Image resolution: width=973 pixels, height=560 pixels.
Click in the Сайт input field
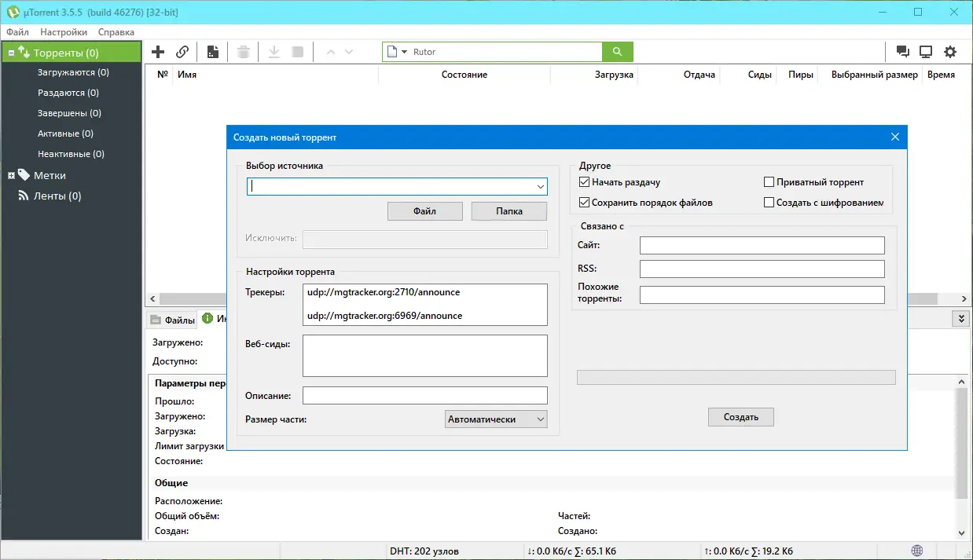[762, 246]
